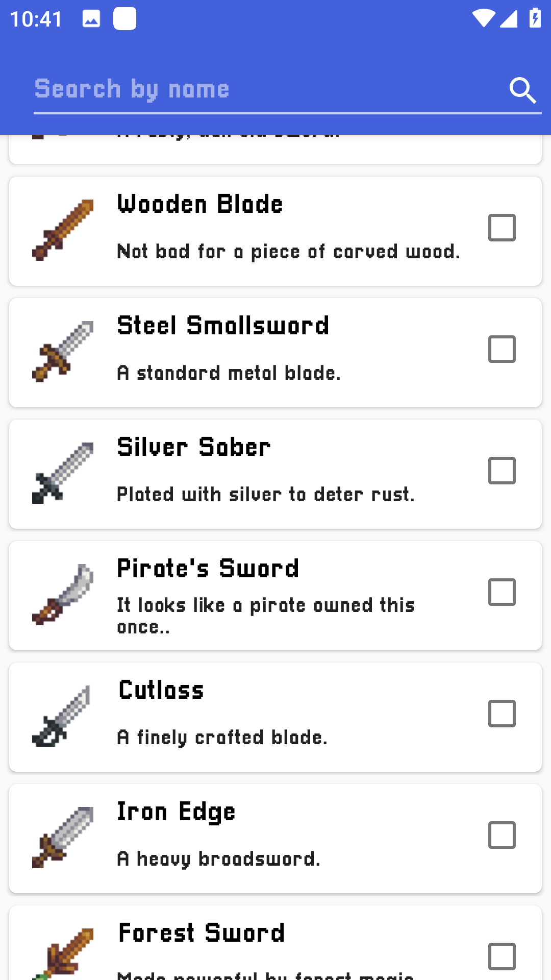The height and width of the screenshot is (980, 551).
Task: Click the Steel Smallsword icon
Action: [x=63, y=352]
